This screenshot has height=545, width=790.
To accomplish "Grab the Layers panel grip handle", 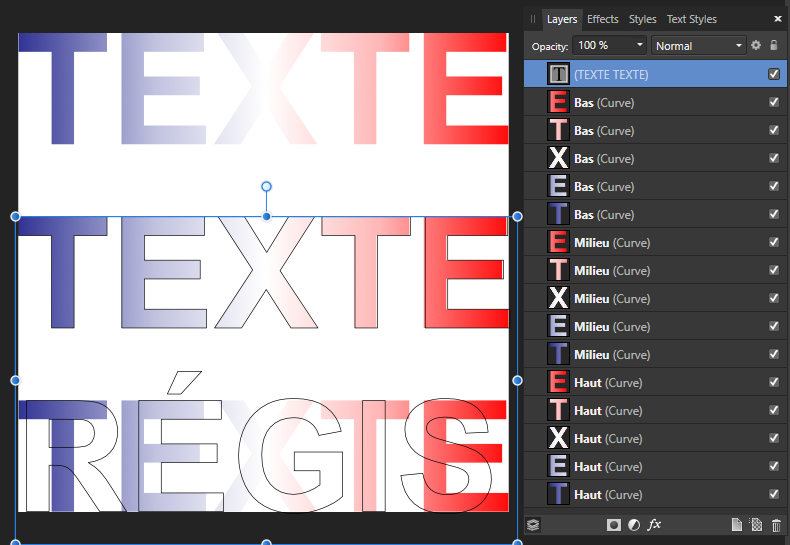I will click(533, 19).
